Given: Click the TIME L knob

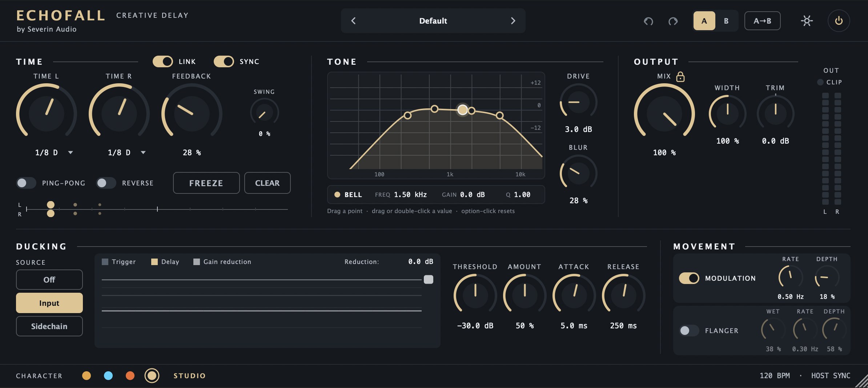Looking at the screenshot, I should pyautogui.click(x=47, y=114).
